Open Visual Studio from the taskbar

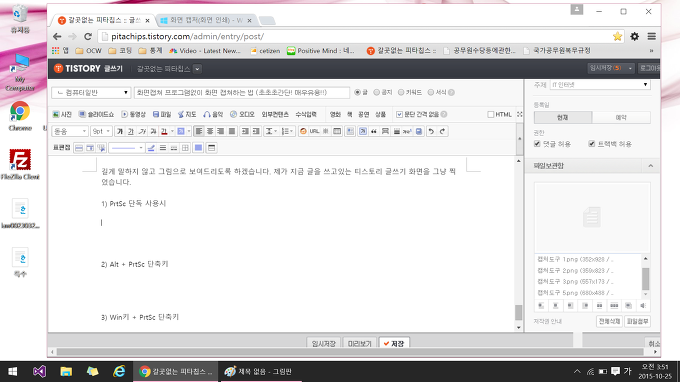tap(39, 372)
